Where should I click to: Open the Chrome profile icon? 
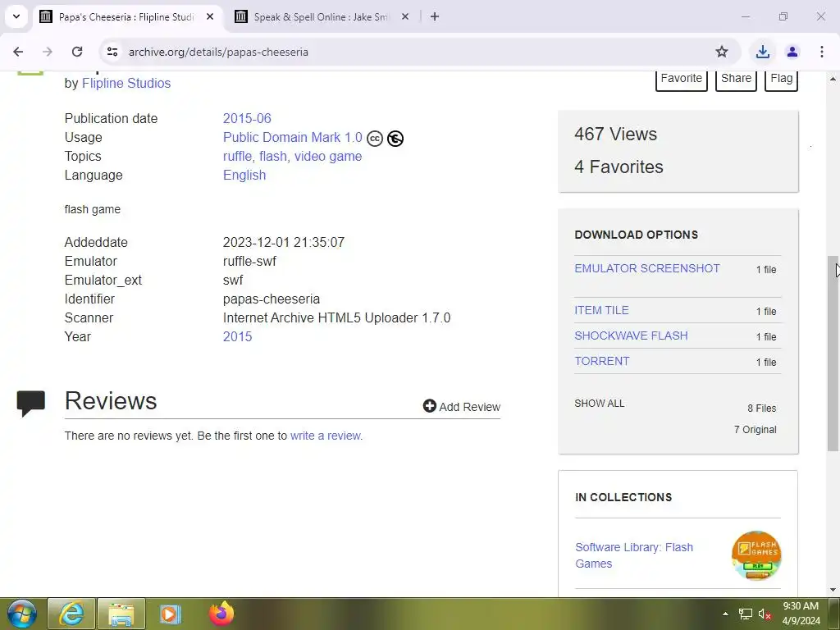click(792, 52)
